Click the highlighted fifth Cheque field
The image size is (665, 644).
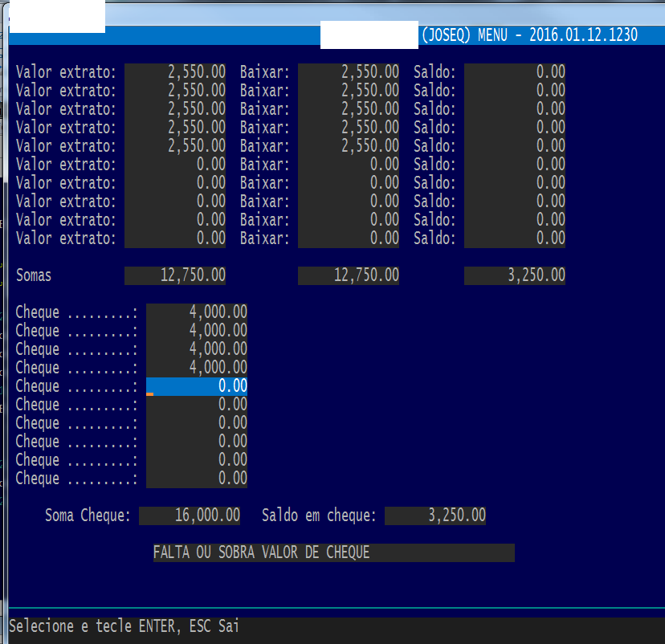coord(197,386)
